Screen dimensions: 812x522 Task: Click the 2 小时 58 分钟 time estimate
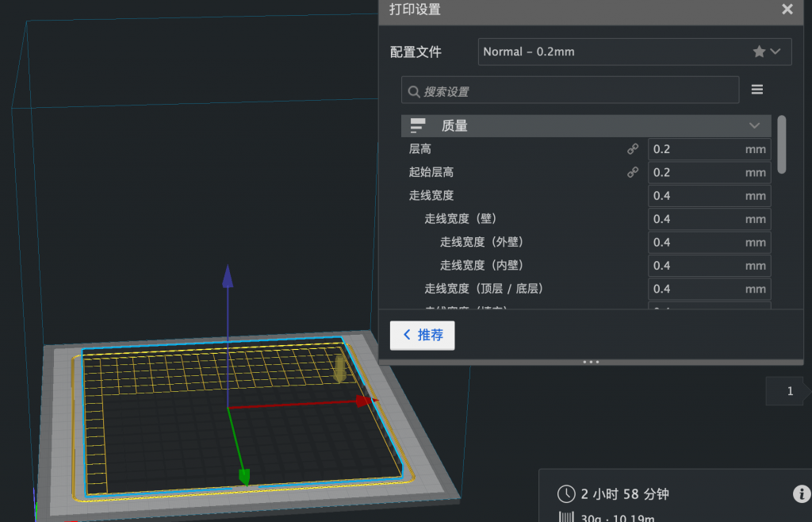click(x=625, y=494)
